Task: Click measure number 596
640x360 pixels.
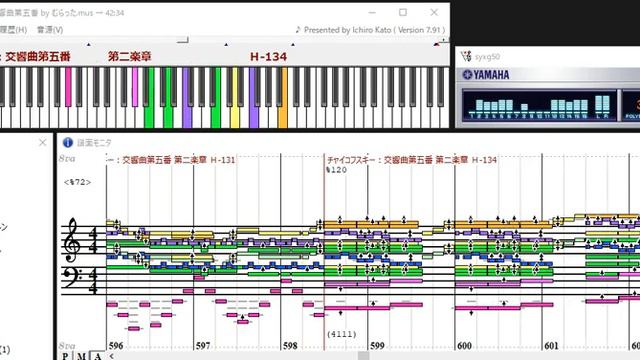Action: (116, 346)
